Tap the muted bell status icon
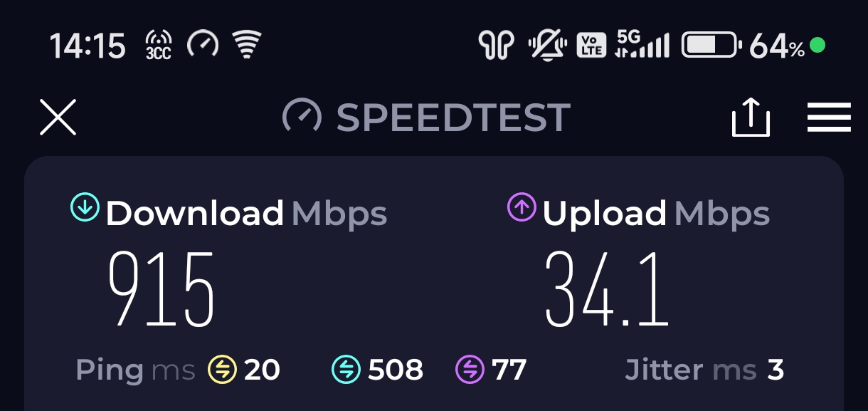 coord(547,46)
